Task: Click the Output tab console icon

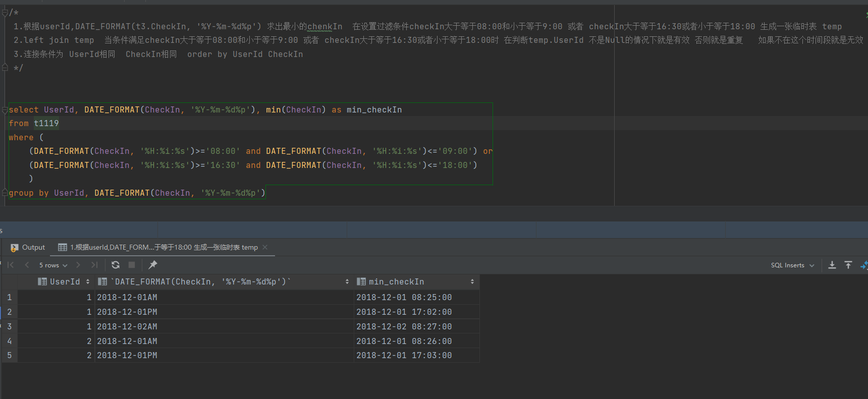Action: coord(15,248)
